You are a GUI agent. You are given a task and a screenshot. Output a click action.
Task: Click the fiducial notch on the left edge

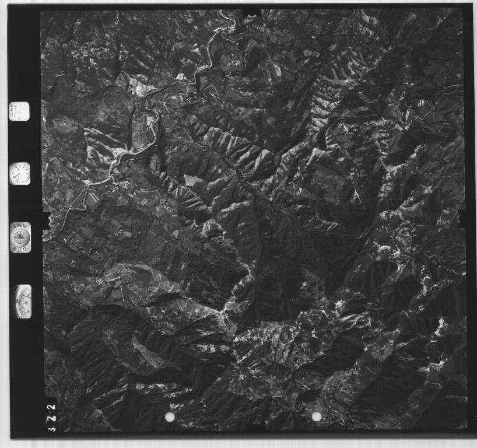point(45,219)
